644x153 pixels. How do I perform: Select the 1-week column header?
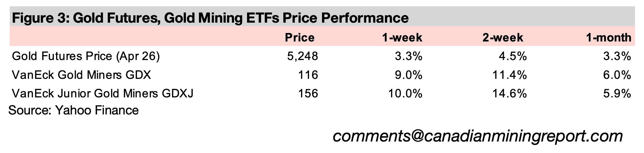click(402, 38)
